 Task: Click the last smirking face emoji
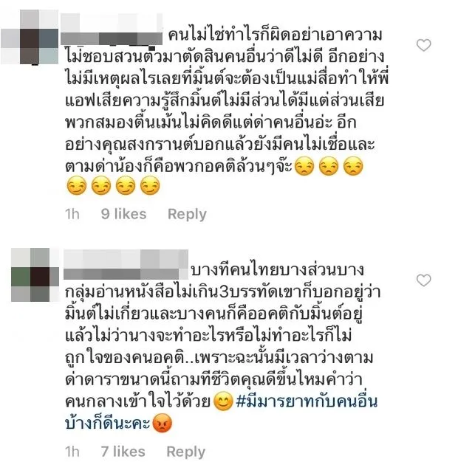150,186
